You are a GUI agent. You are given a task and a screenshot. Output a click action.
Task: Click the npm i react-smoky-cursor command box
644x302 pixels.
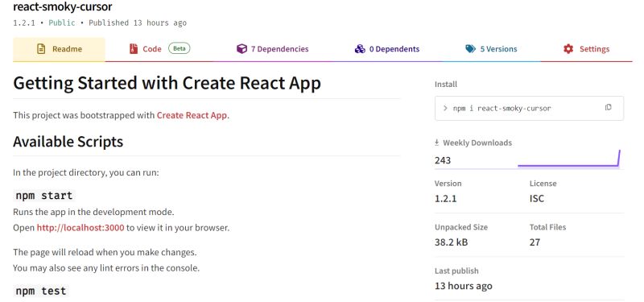point(529,109)
